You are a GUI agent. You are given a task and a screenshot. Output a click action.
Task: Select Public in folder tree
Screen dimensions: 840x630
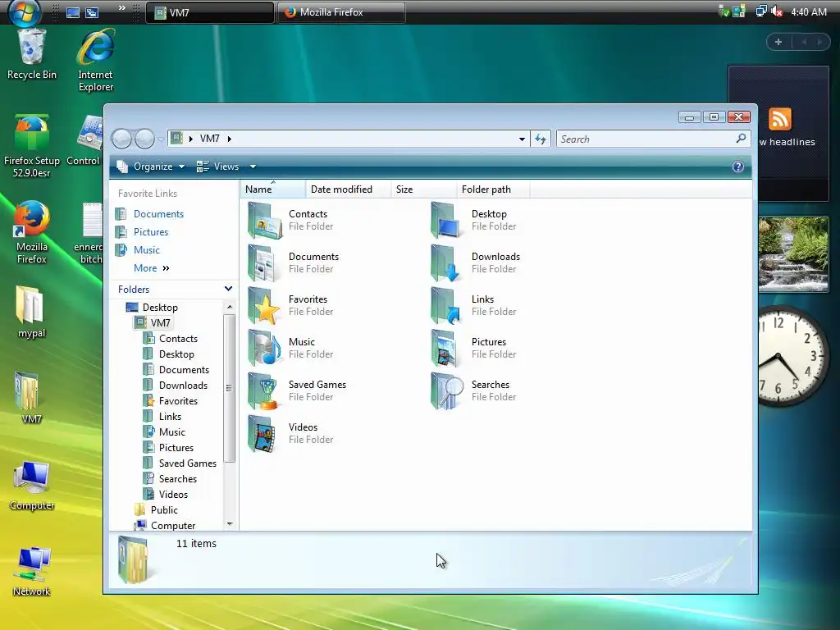coord(164,510)
